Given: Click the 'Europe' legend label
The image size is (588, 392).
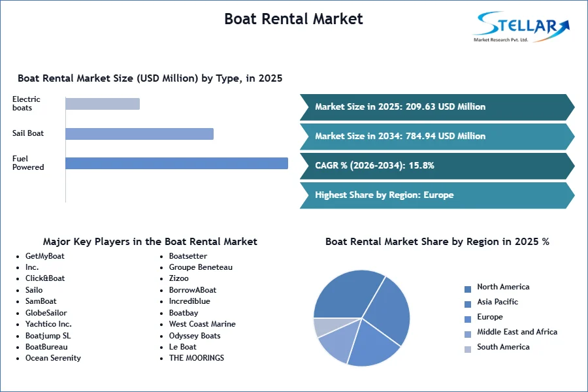Looking at the screenshot, I should coord(490,317).
